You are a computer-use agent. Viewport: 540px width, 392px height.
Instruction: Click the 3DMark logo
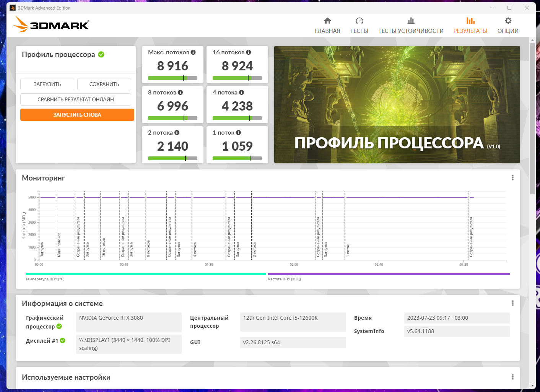click(51, 24)
